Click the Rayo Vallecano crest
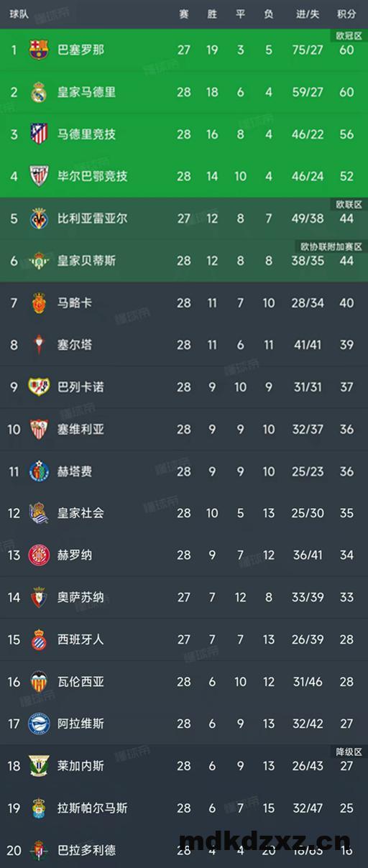Screen dimensions: 368x868 point(39,387)
